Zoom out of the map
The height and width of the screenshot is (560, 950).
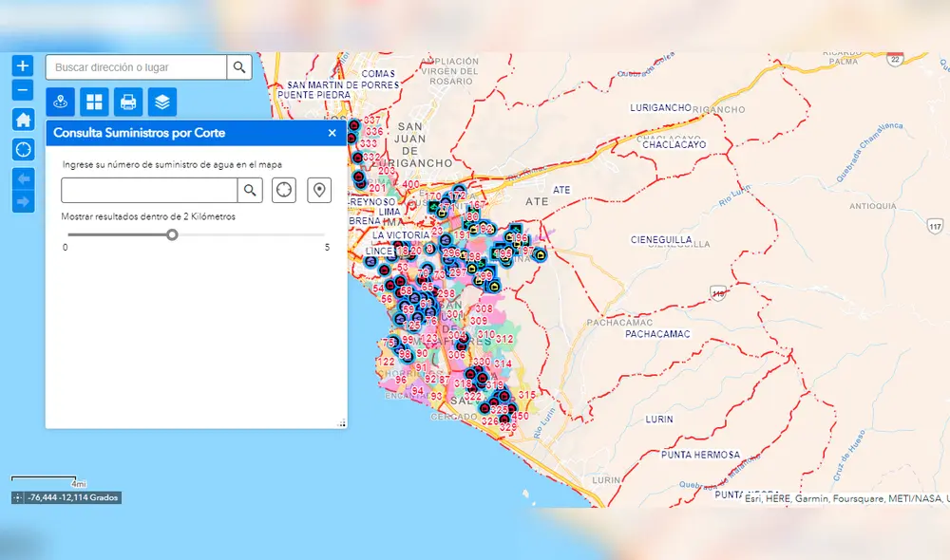(24, 91)
